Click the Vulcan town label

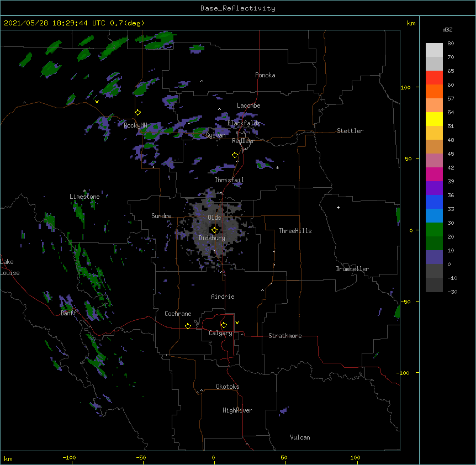coord(300,437)
